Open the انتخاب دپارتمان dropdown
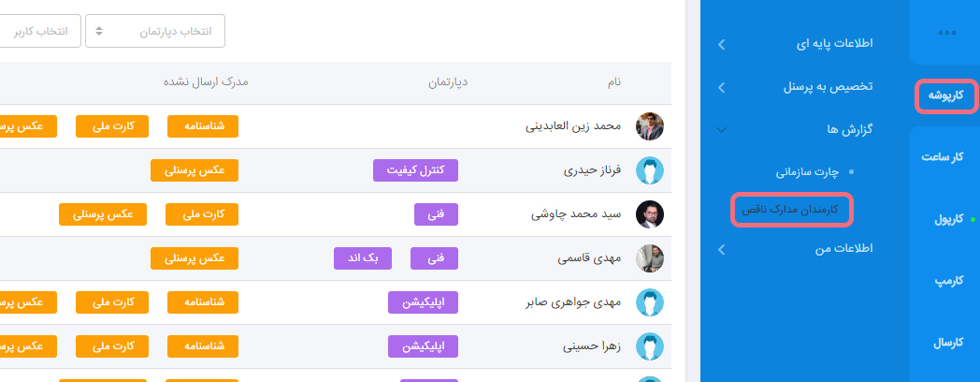 coord(155,31)
